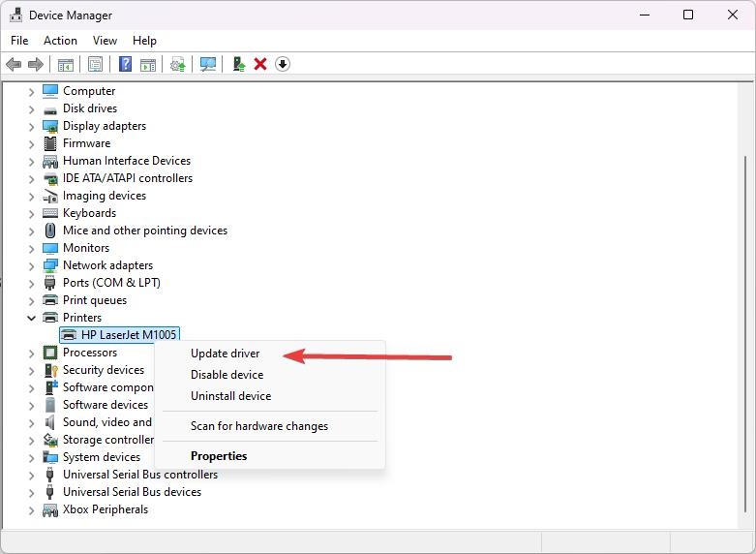Select the Firmware row label
The image size is (756, 554).
point(87,143)
